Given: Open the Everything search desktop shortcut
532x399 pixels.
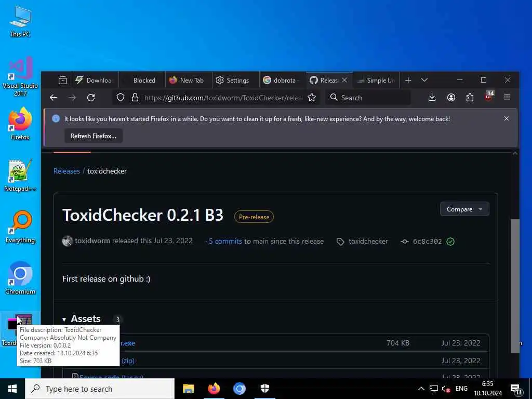Looking at the screenshot, I should click(x=20, y=227).
